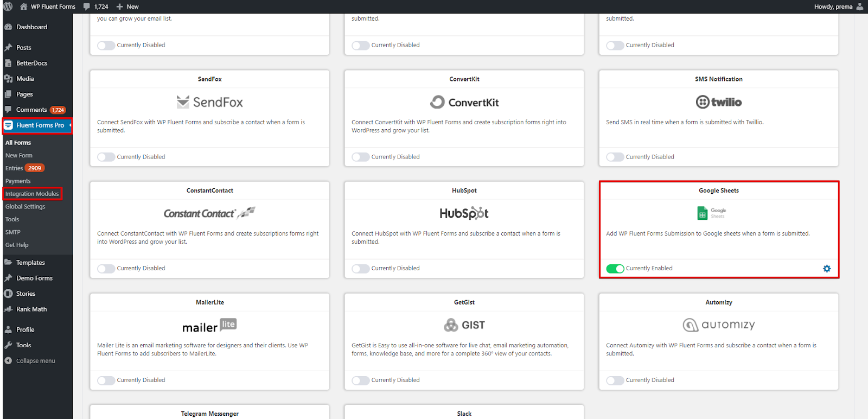This screenshot has height=419, width=868.
Task: Enable the ConvertKit integration toggle
Action: [x=360, y=157]
